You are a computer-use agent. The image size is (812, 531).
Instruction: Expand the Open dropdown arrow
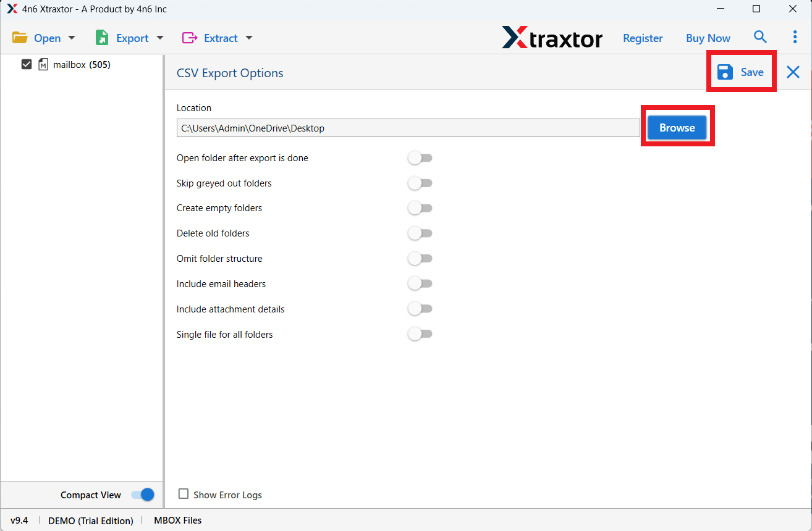tap(71, 38)
